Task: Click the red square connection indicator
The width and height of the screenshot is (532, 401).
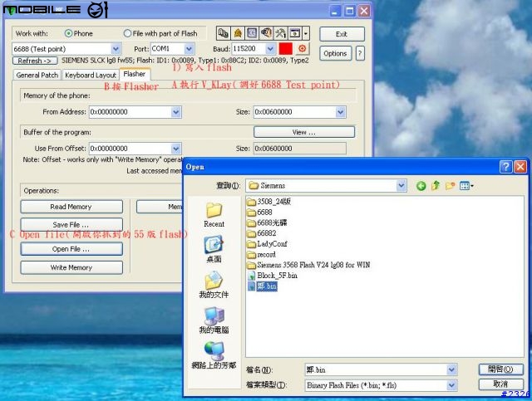Action: 285,49
